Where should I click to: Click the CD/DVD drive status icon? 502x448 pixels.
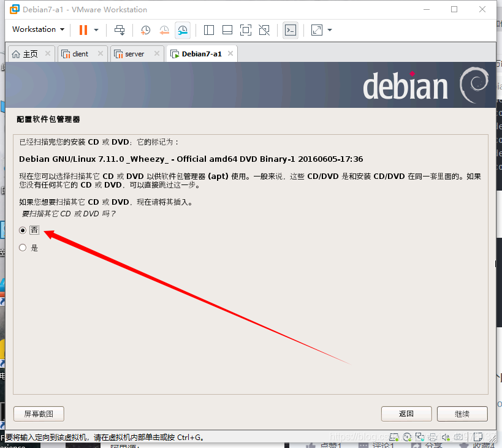pyautogui.click(x=407, y=437)
